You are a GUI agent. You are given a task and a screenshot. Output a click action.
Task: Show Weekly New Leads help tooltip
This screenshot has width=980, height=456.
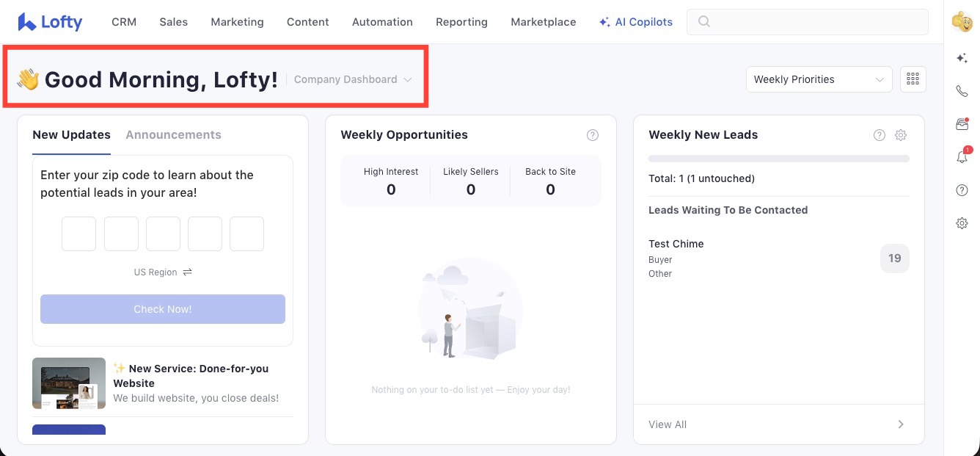coord(880,135)
